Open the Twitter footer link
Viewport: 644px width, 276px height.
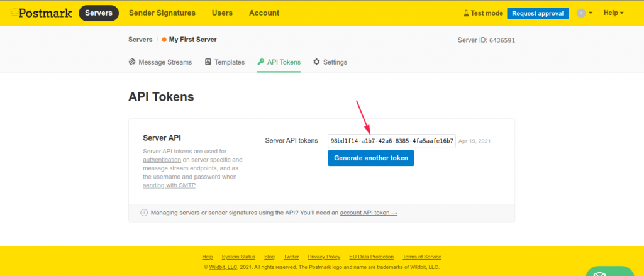pos(291,257)
